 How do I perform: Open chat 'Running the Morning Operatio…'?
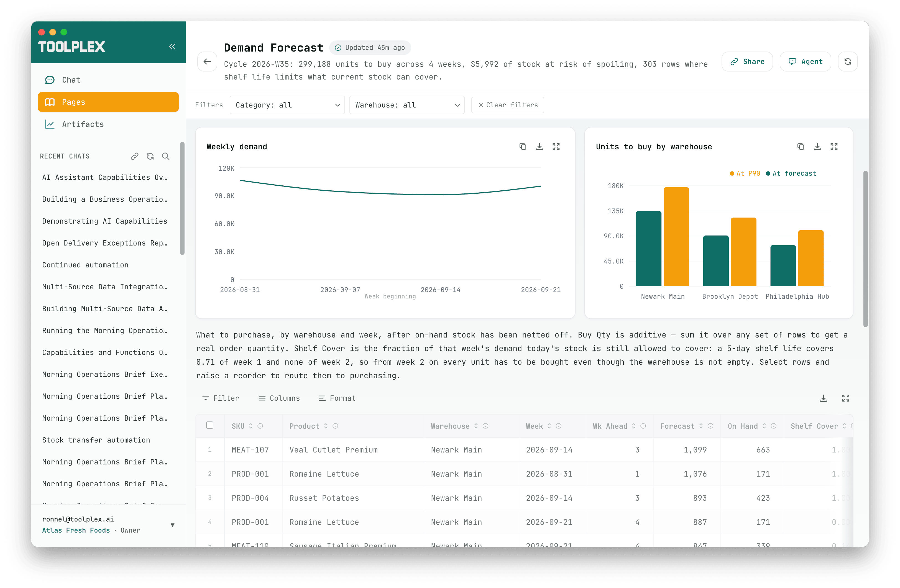click(x=105, y=331)
